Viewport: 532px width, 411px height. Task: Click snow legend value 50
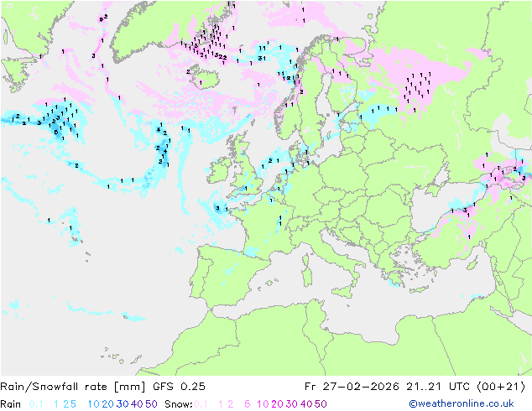(321, 404)
